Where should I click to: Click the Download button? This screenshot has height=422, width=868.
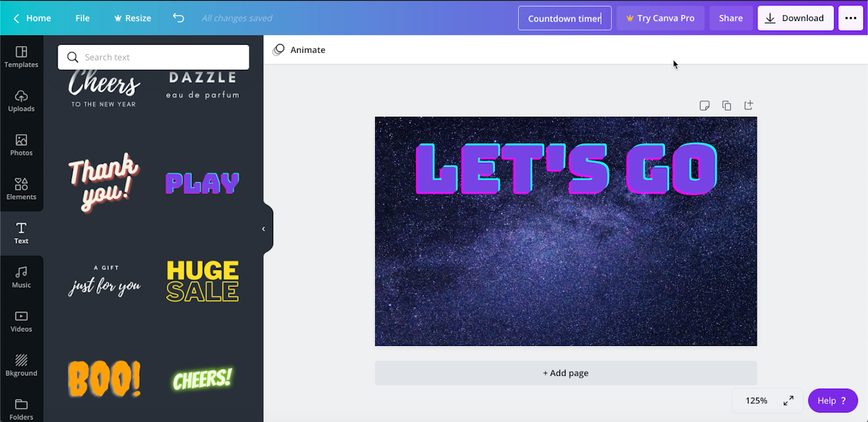pyautogui.click(x=795, y=18)
